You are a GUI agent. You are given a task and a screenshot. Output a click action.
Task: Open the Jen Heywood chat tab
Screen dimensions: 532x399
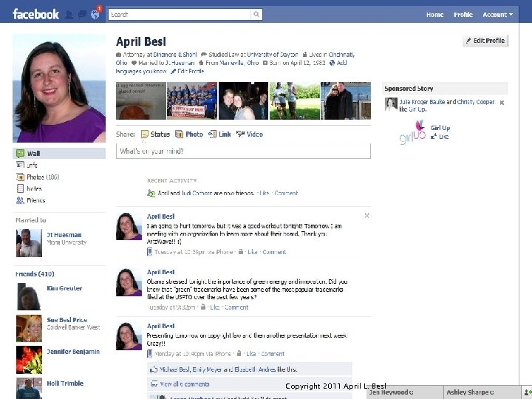[x=405, y=392]
